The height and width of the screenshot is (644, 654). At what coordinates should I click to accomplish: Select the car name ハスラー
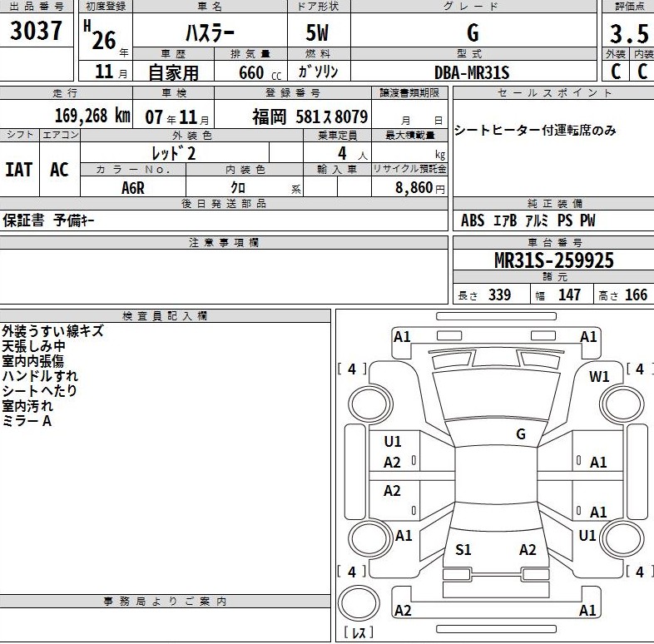coord(210,33)
